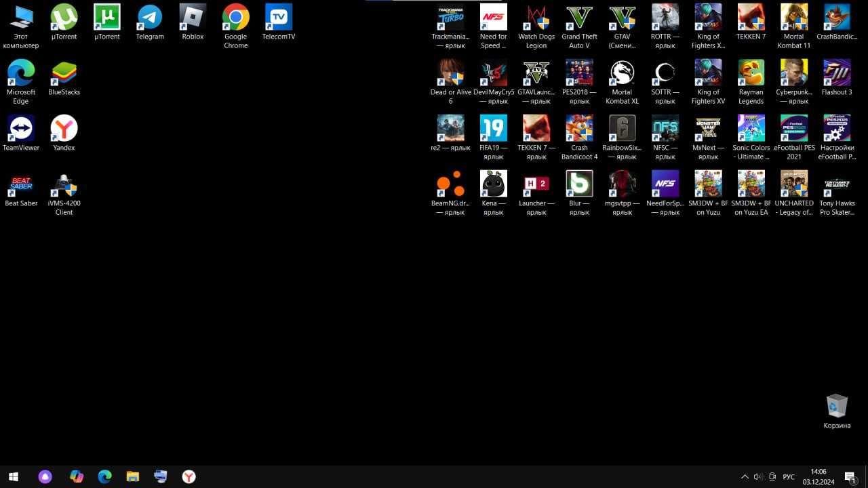Open the DevilMayCry5 shortcut

[494, 83]
